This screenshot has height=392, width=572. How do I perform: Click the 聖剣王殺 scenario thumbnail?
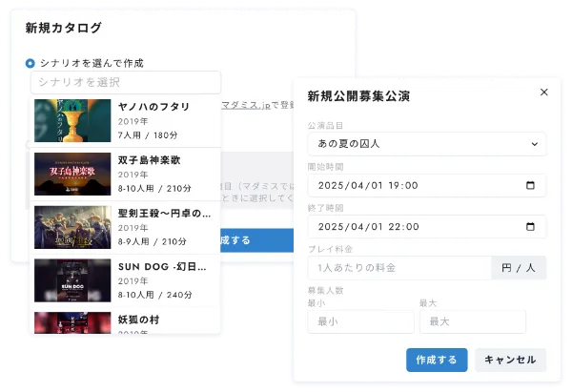(x=72, y=225)
